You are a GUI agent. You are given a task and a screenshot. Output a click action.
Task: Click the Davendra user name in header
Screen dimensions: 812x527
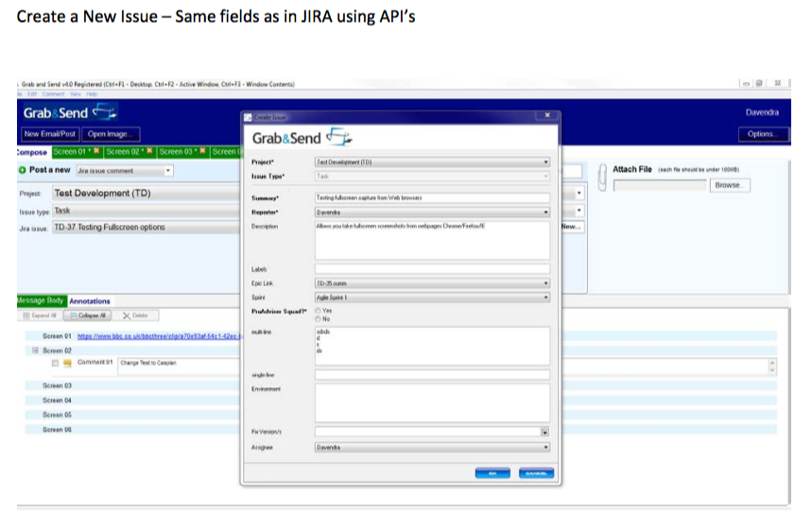coord(762,112)
